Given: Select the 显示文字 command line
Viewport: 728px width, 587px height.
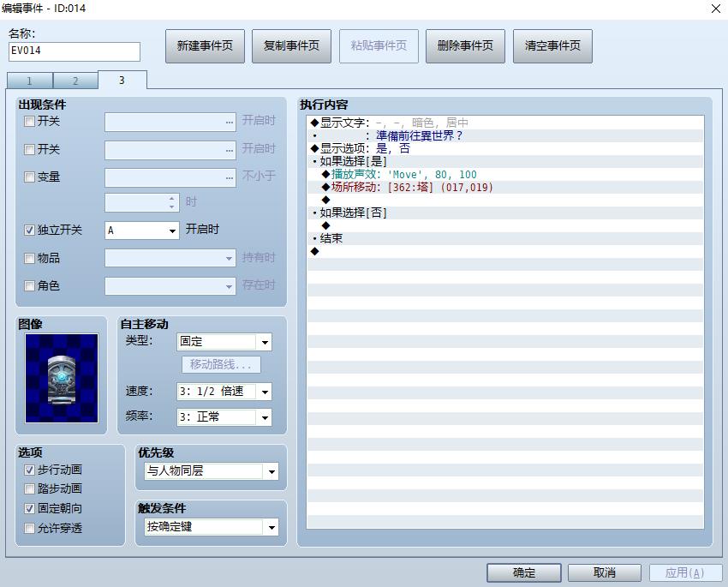Looking at the screenshot, I should click(505, 123).
